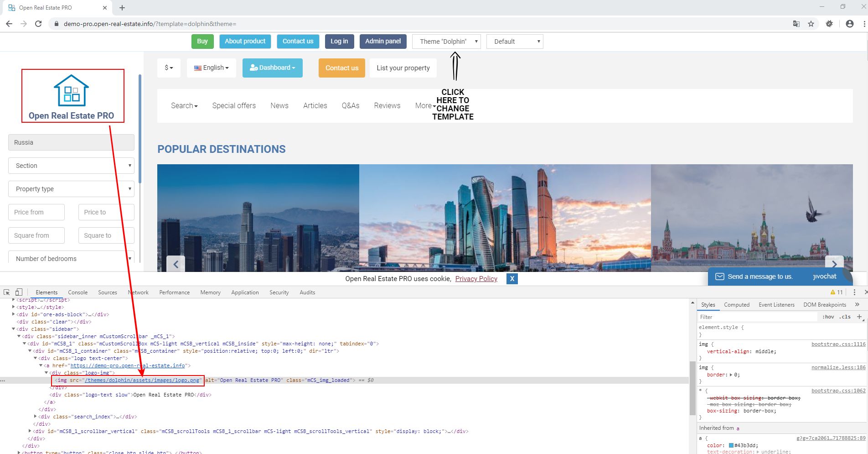Toggle DevTools device toolbar icon
868x454 pixels.
point(19,292)
